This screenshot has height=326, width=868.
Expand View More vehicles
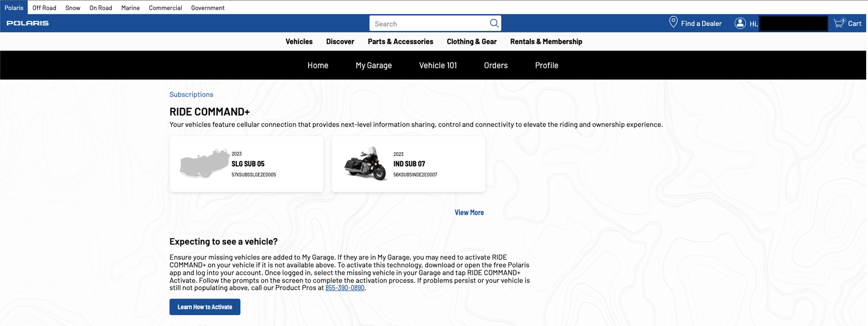[469, 212]
